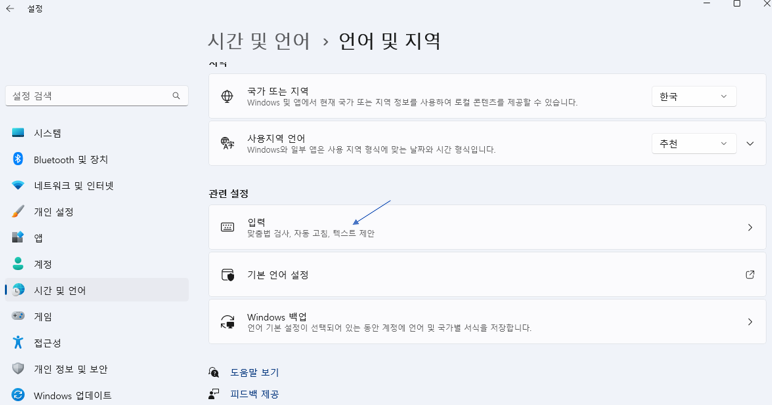
Task: Open the 입력 typing settings row
Action: click(487, 228)
